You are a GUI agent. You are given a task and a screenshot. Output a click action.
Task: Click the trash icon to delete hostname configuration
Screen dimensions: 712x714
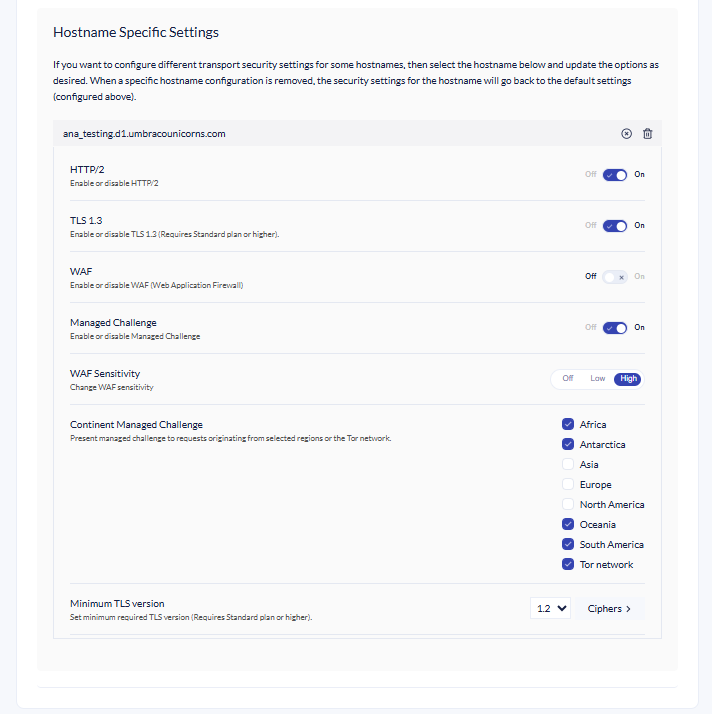(x=647, y=134)
